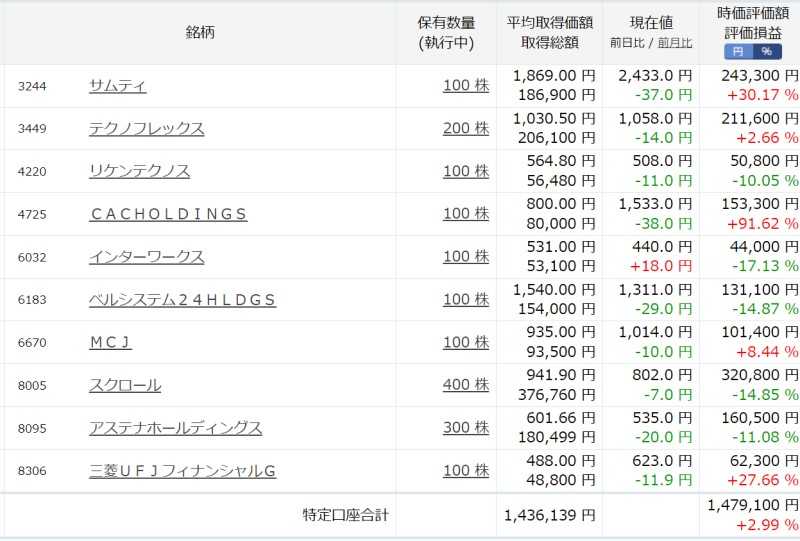Click スクロール's 400 株 quantity link
The width and height of the screenshot is (800, 541).
point(466,385)
